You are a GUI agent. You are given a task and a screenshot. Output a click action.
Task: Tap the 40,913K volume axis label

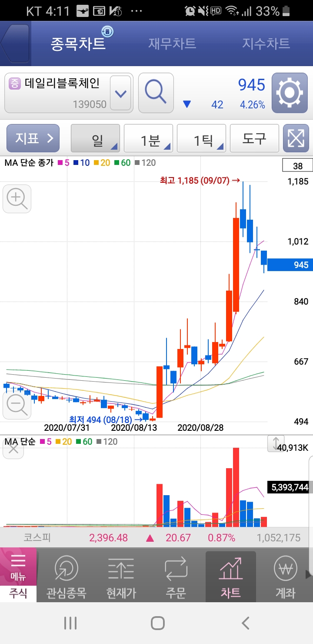click(293, 447)
